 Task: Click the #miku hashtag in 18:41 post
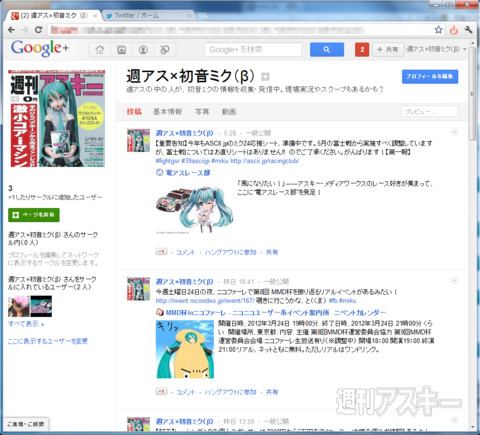point(348,301)
